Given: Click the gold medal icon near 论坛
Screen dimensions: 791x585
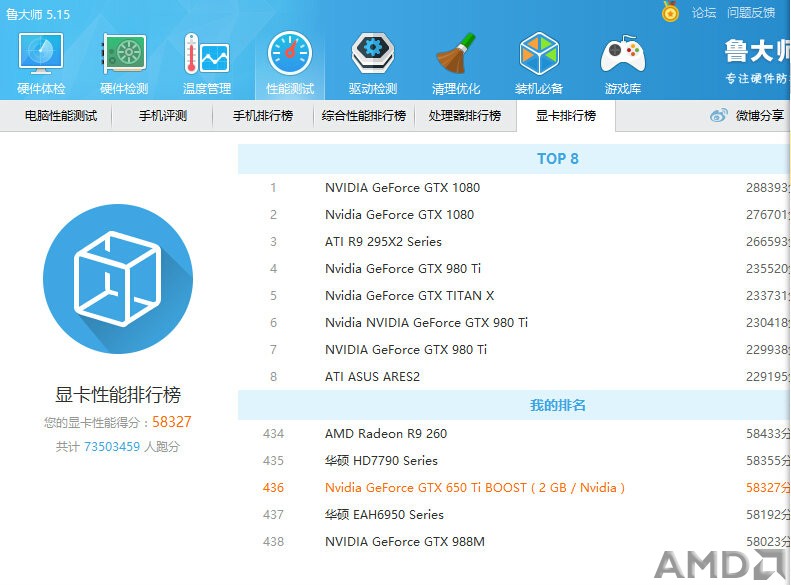Looking at the screenshot, I should [x=670, y=11].
